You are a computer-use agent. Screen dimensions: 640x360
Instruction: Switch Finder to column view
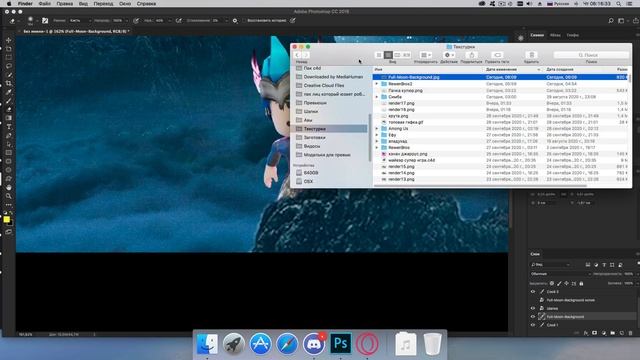pyautogui.click(x=397, y=55)
